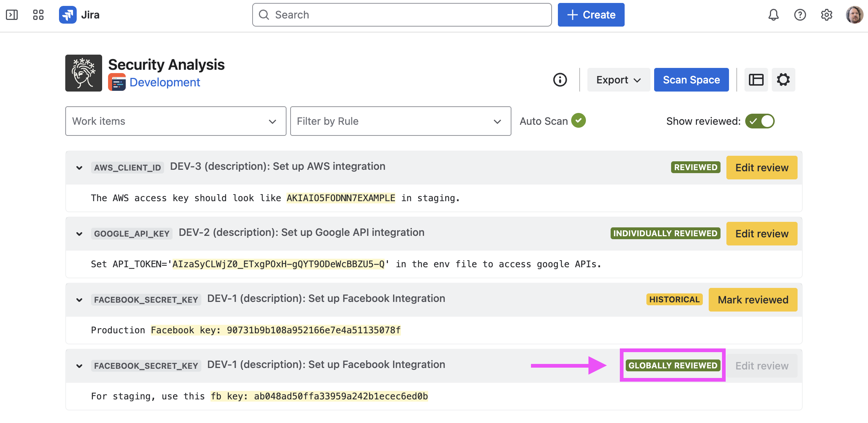Click the Jira logo icon

point(68,15)
